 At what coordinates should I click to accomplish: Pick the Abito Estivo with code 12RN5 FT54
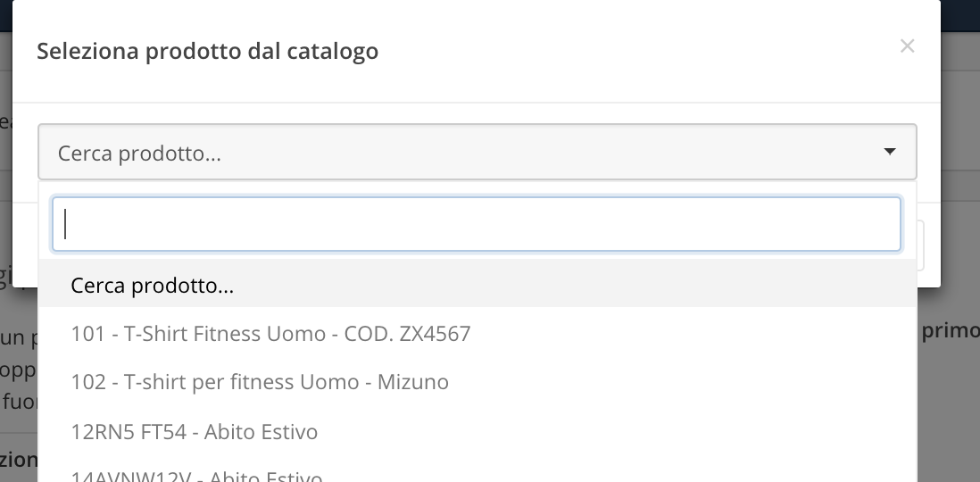click(x=195, y=432)
